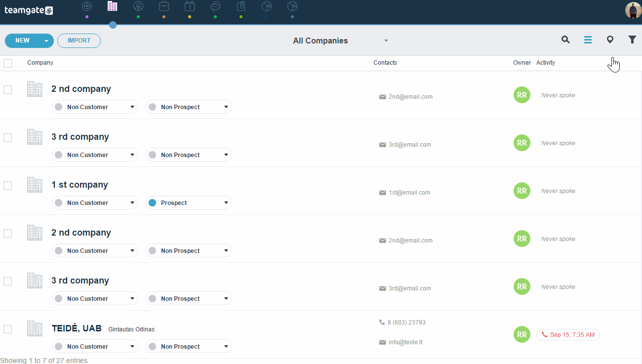Image resolution: width=642 pixels, height=364 pixels.
Task: Open the paperclip documents icon
Action: [241, 6]
